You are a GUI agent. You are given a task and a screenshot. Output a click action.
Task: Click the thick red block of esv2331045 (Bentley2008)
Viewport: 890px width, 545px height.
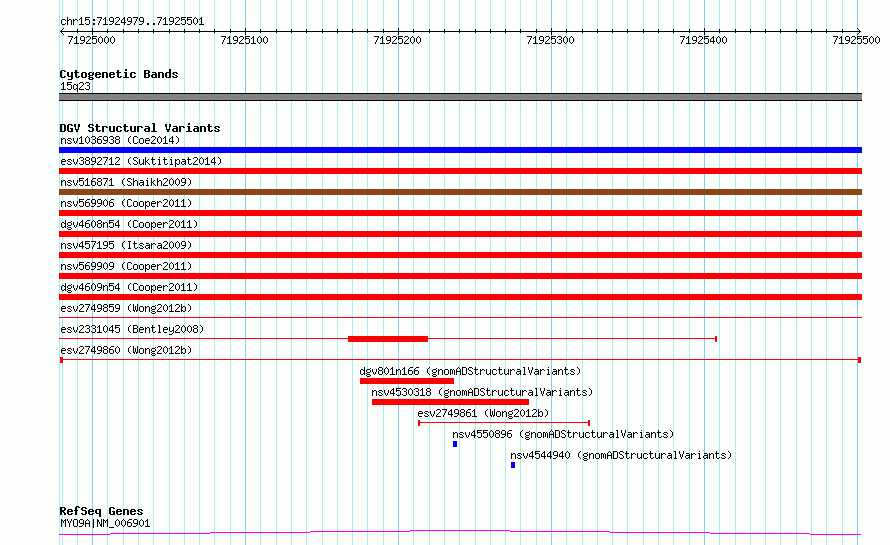coord(388,339)
